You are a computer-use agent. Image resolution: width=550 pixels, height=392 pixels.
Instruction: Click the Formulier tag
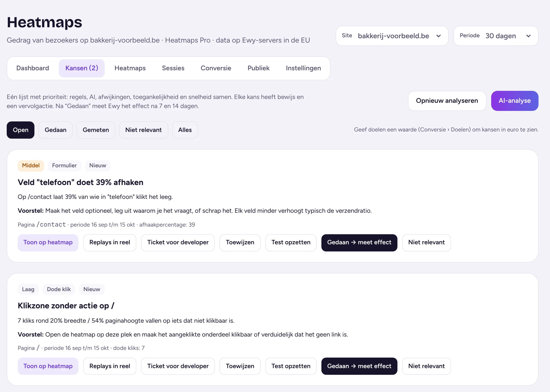pos(64,166)
